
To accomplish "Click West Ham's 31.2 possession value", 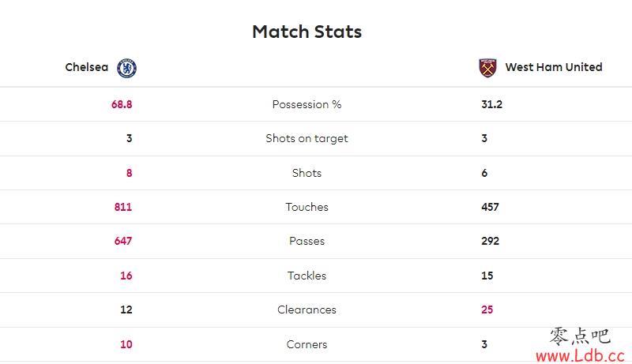I will click(491, 104).
